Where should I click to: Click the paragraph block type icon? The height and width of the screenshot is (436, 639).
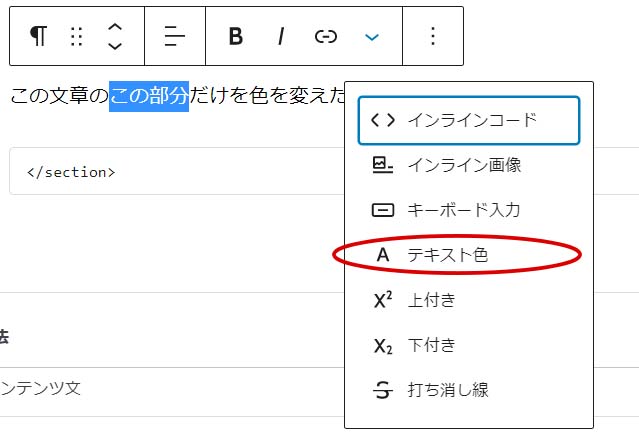38,36
